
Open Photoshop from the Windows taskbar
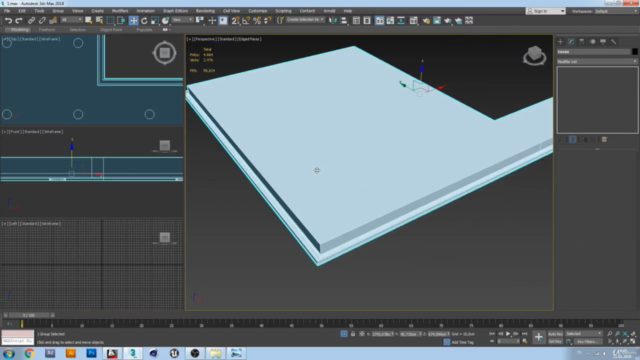[x=91, y=353]
